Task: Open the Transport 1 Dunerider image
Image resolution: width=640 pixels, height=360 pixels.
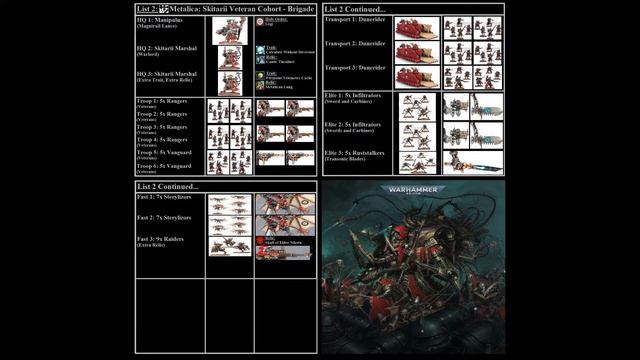Action: pyautogui.click(x=417, y=28)
